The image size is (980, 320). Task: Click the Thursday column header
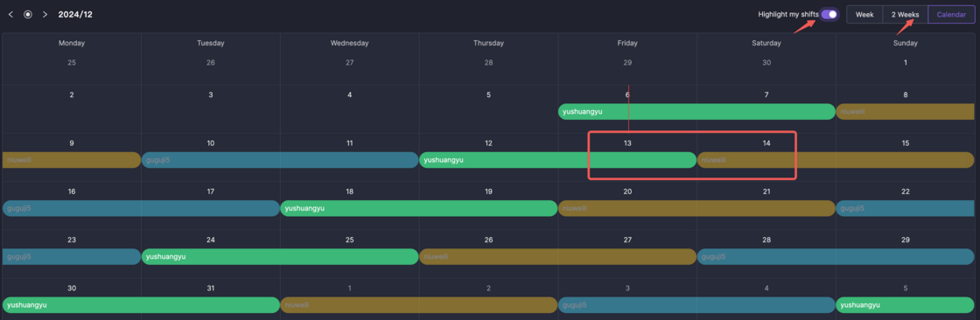(488, 43)
